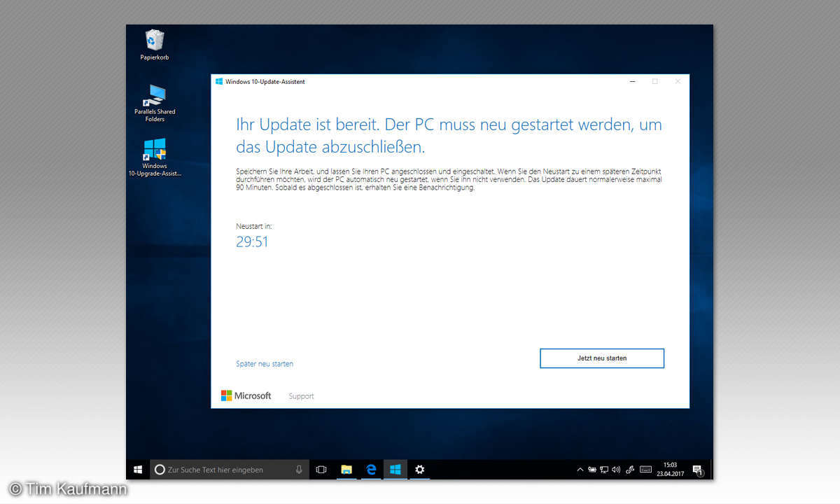840x504 pixels.
Task: Click the Show desktop strip at the taskbar end
Action: pos(711,470)
